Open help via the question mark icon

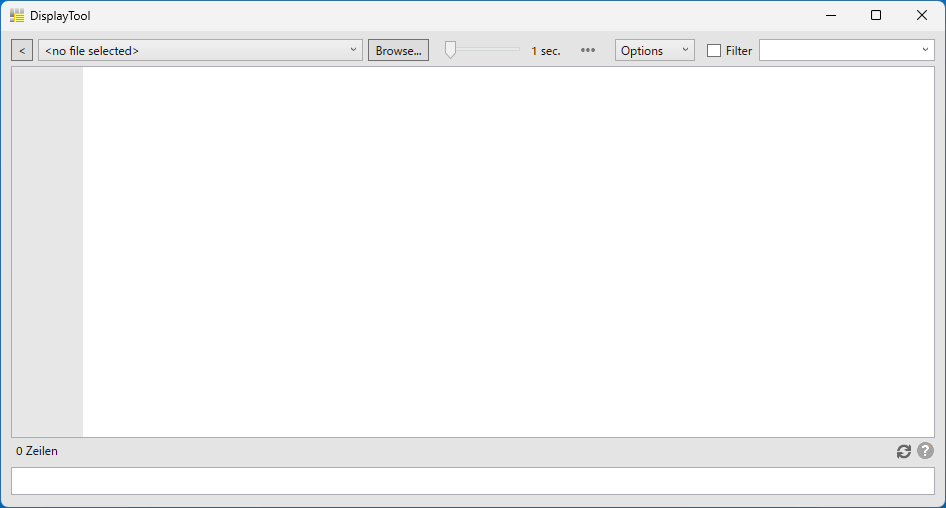click(925, 451)
